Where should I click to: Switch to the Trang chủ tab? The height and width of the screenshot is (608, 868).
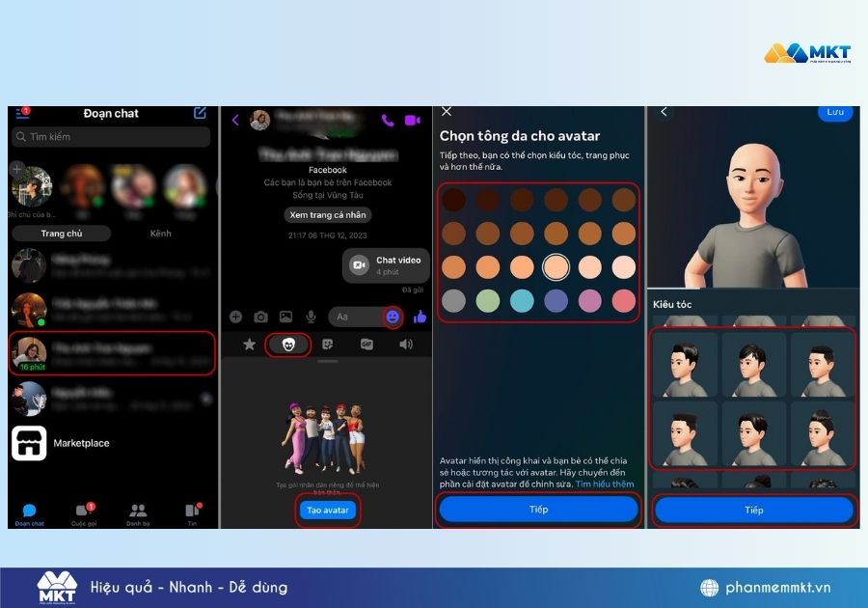(x=62, y=234)
